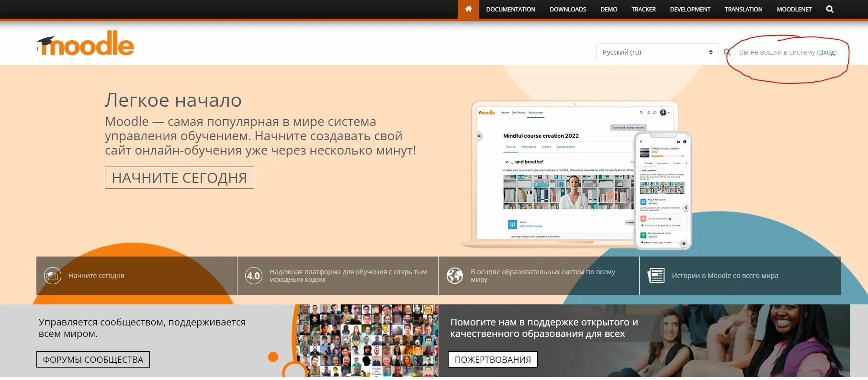Open the Downloads menu item

point(568,9)
